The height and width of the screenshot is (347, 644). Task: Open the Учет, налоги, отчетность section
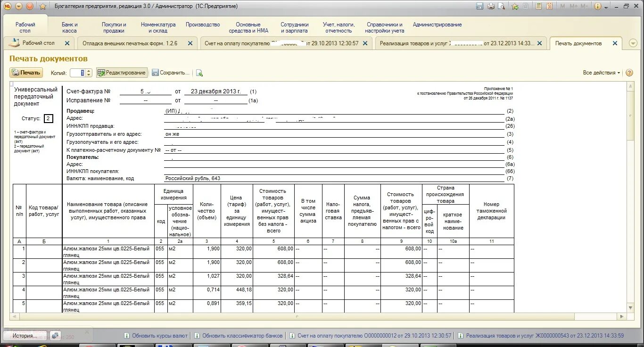(x=339, y=27)
